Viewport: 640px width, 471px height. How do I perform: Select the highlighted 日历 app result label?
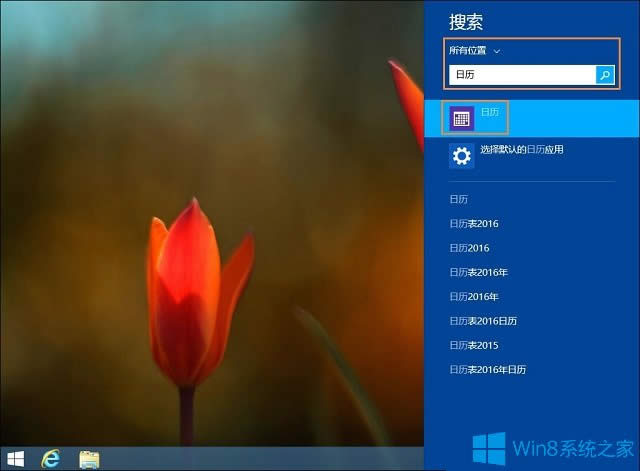point(490,112)
